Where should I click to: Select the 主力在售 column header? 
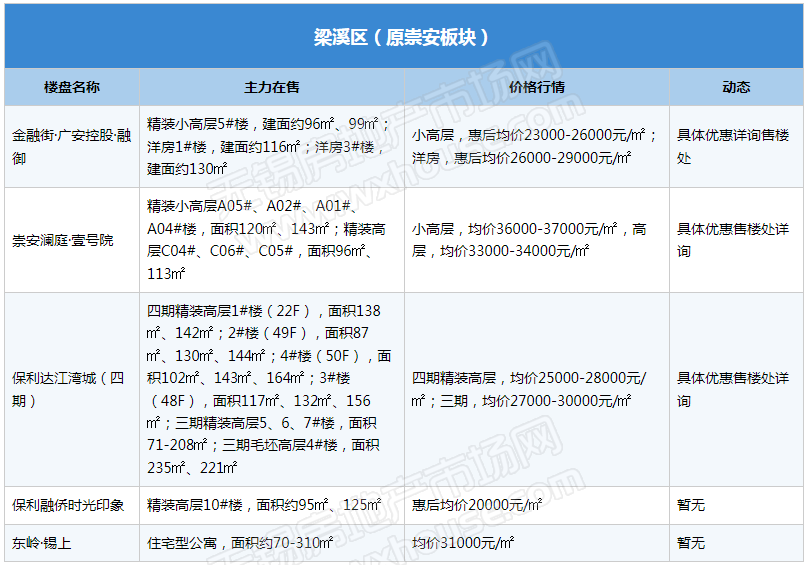tap(272, 87)
